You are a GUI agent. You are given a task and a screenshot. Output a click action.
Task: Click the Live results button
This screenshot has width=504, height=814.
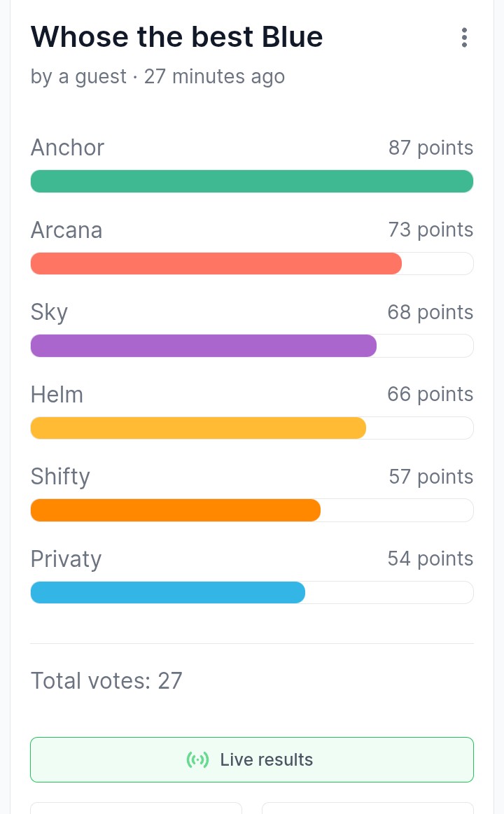(x=252, y=759)
